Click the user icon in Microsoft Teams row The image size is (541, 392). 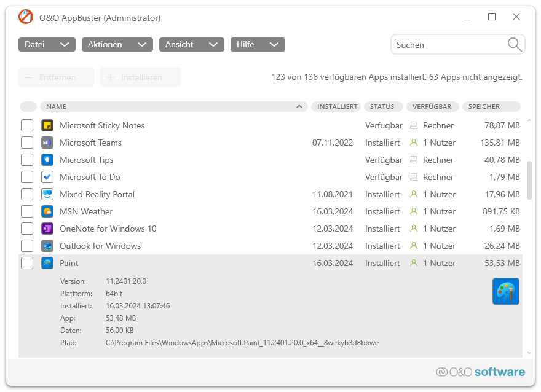tap(414, 143)
